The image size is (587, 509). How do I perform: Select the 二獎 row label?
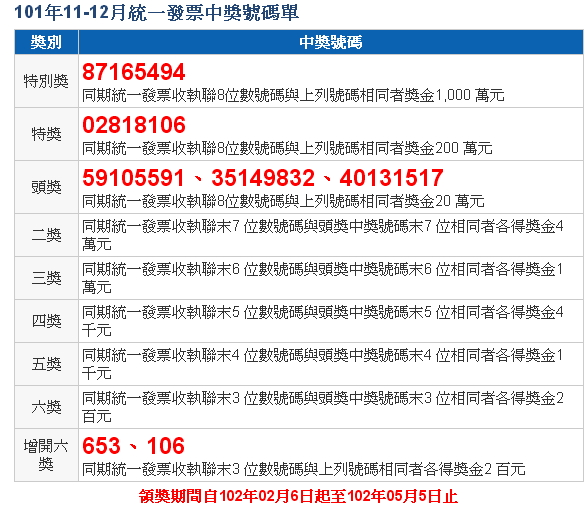tap(46, 235)
